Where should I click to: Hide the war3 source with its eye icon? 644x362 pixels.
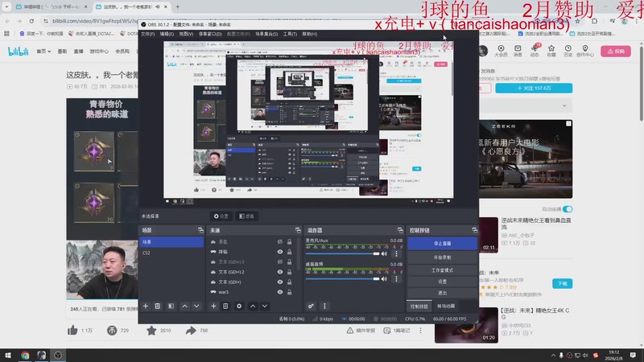click(280, 292)
